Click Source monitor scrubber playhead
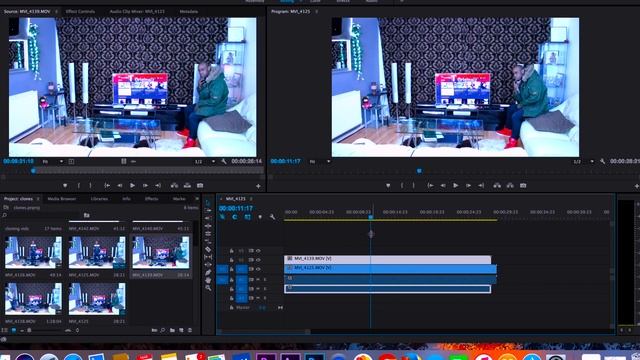 [33, 171]
